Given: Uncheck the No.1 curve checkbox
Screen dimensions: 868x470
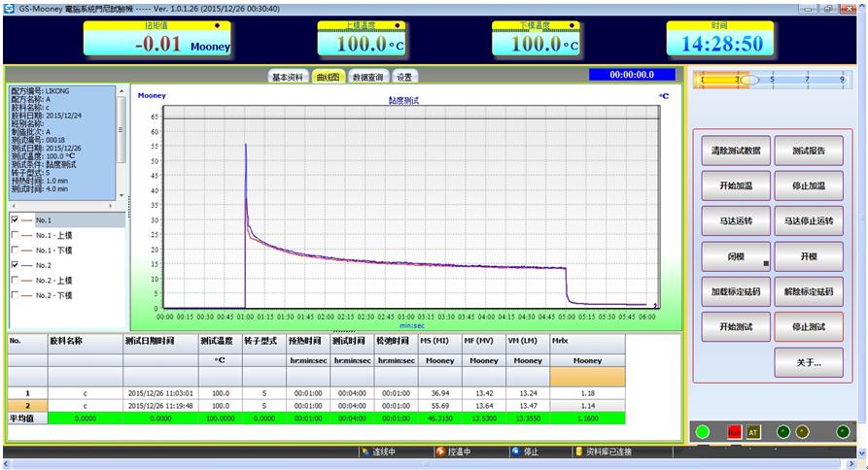Looking at the screenshot, I should click(x=15, y=220).
